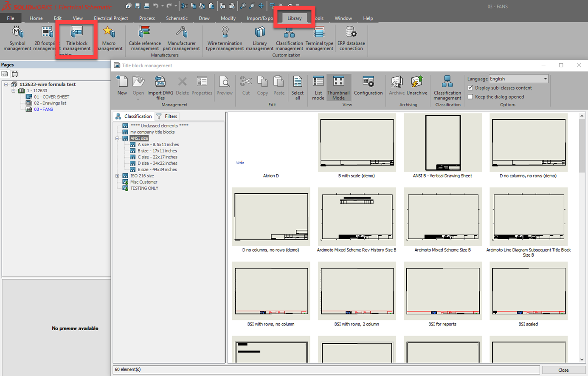Click the Delete title block icon

point(182,85)
